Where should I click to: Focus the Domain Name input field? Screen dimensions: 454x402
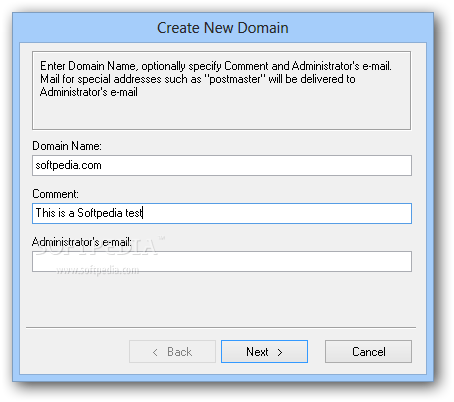point(222,165)
